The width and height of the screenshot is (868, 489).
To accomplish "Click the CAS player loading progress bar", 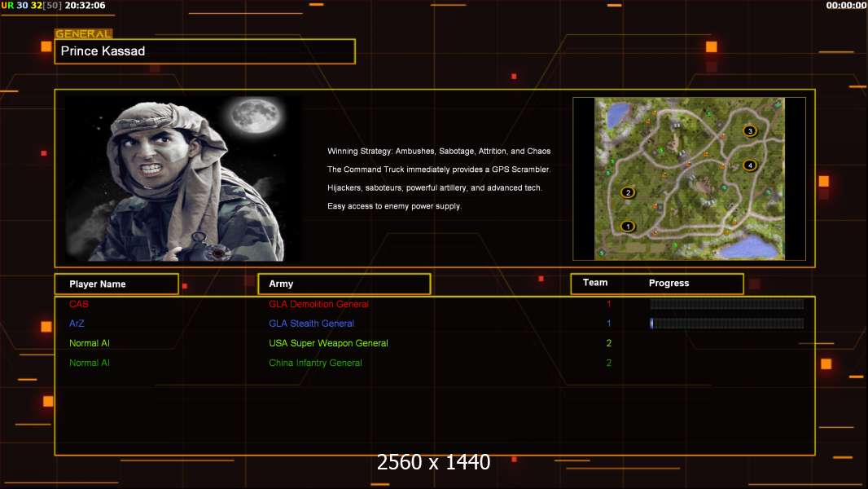I will (727, 303).
